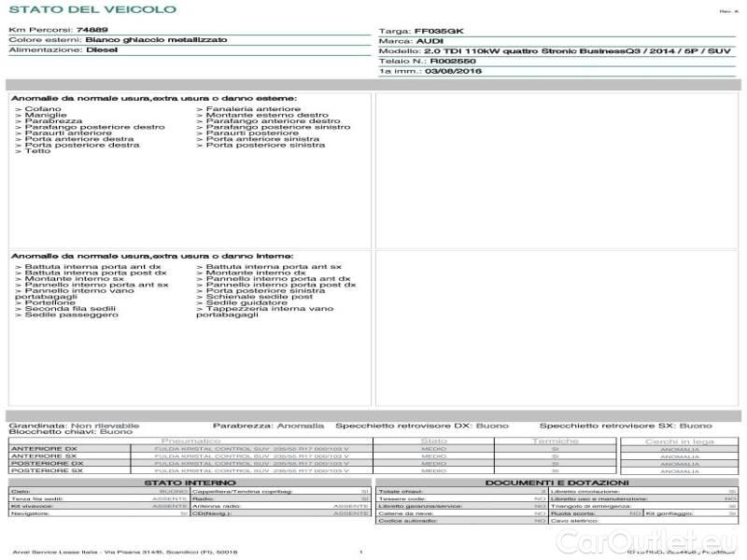Select the Schienale sedile post entry
747x560 pixels.
[x=255, y=297]
